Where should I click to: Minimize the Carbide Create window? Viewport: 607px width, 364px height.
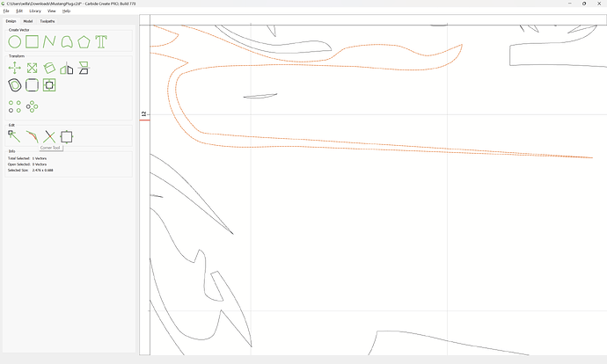(x=570, y=4)
